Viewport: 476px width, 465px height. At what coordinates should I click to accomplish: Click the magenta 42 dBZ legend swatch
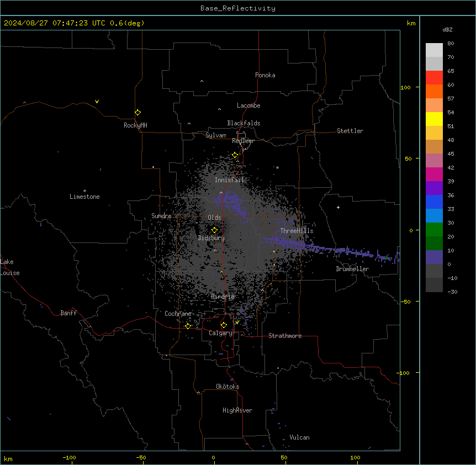coord(434,174)
